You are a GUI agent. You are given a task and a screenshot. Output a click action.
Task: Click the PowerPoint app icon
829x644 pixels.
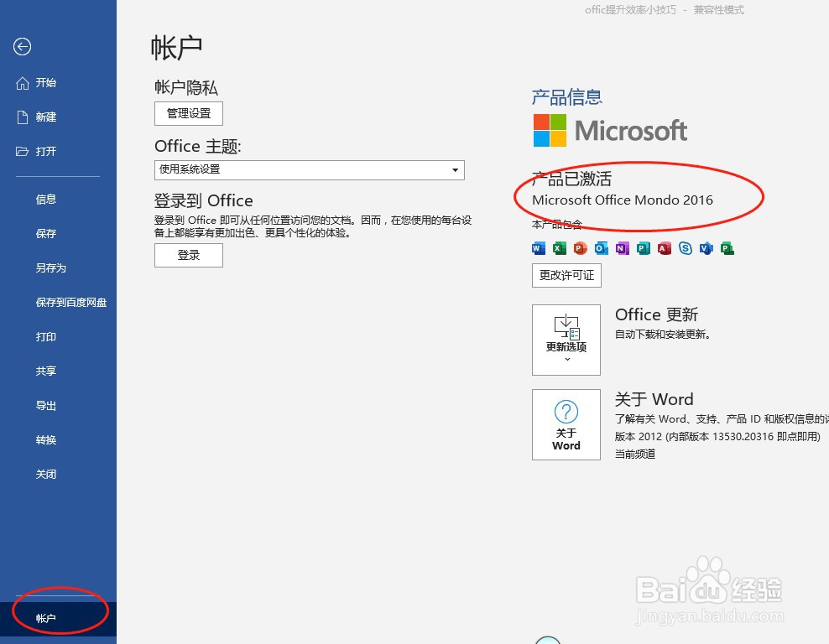tap(580, 247)
